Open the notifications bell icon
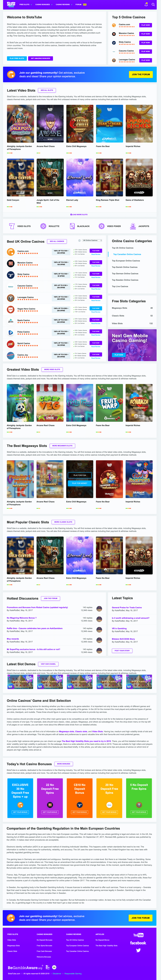Screen dimensions: 161x980 [146, 4]
